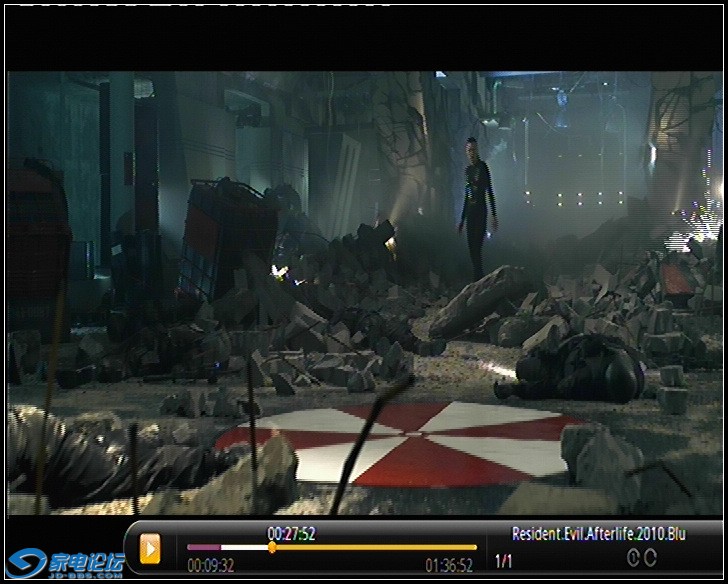Click the repeat-one icon
728x584 pixels.
point(633,558)
